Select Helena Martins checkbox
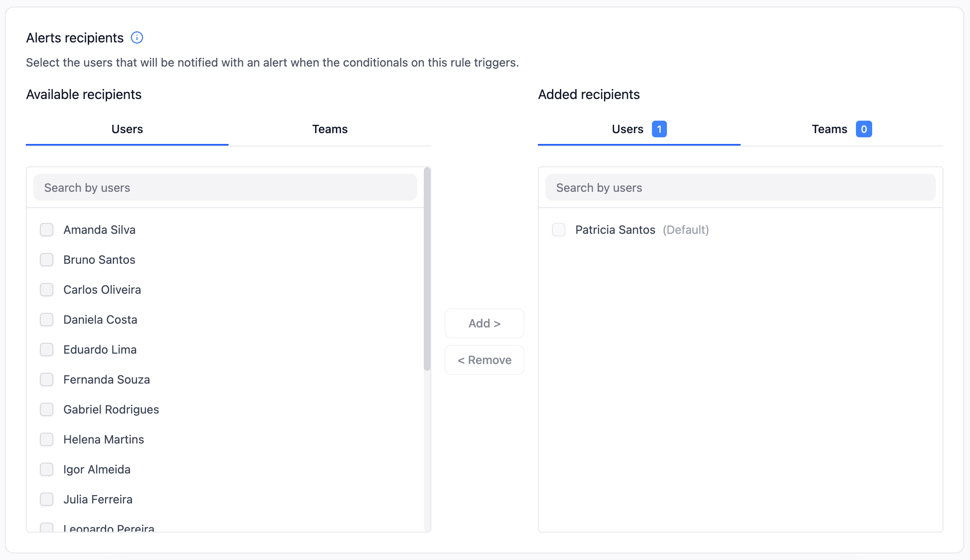This screenshot has width=970, height=560. (x=47, y=439)
